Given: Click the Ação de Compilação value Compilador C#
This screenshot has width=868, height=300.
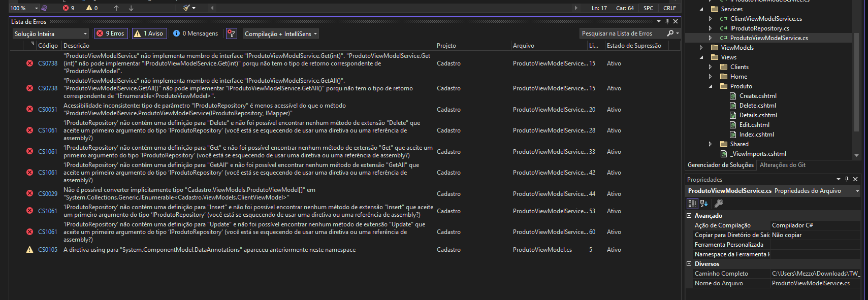Looking at the screenshot, I should tap(815, 225).
